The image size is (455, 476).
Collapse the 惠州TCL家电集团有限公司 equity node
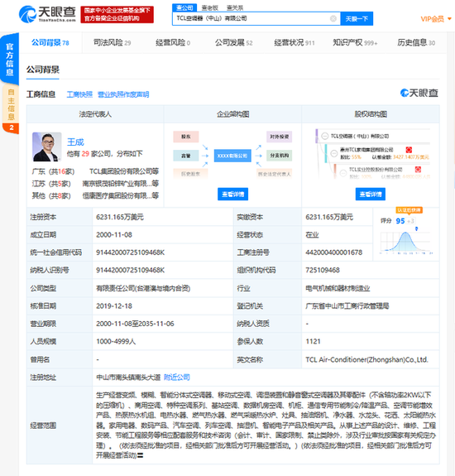point(334,153)
